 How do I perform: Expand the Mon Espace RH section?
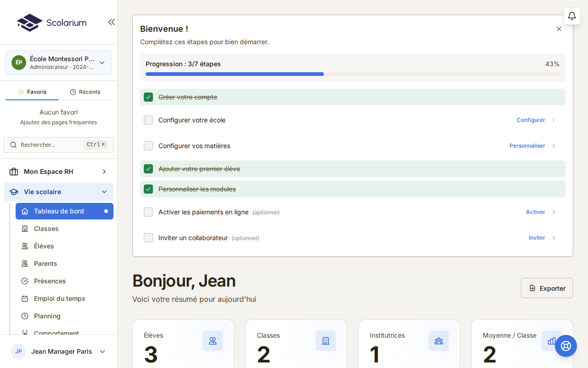click(x=58, y=172)
